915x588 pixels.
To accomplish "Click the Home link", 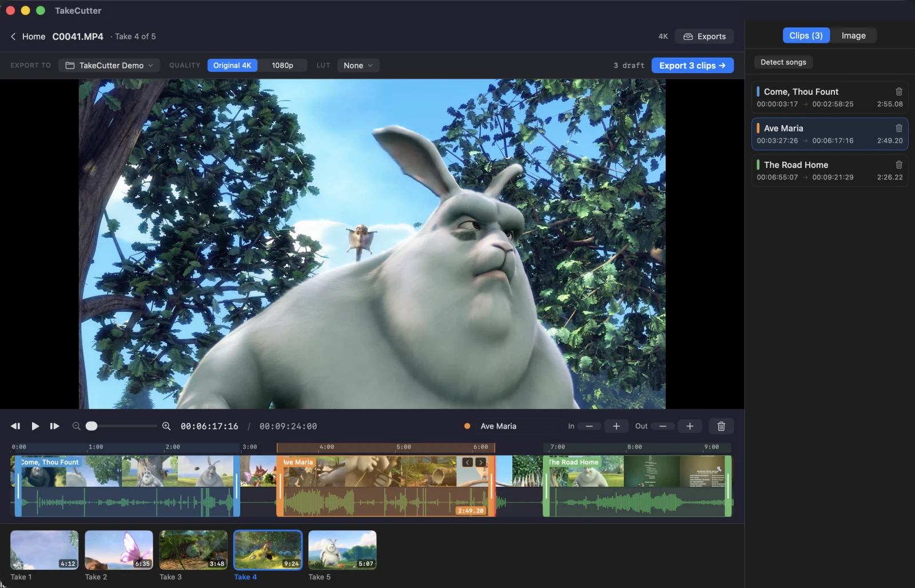I will pos(34,37).
